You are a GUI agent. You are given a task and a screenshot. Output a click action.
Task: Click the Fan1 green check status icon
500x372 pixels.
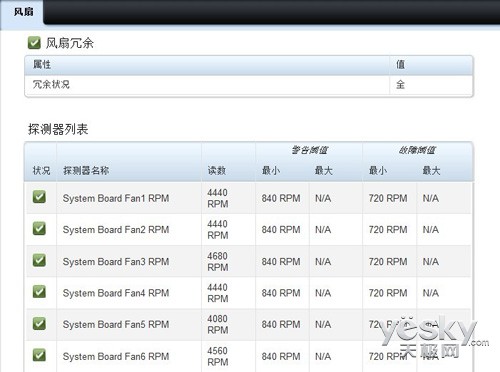pos(39,197)
